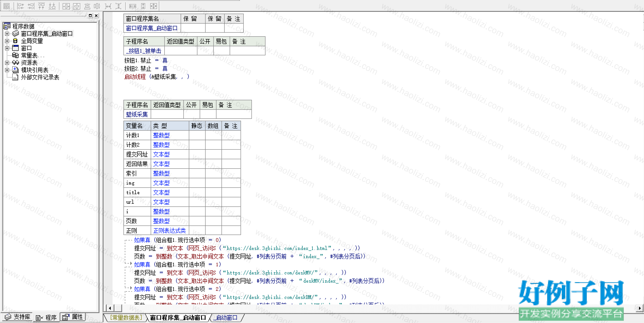Expand the 全局变量 tree node
Viewport: 644px width, 323px height.
coord(7,41)
